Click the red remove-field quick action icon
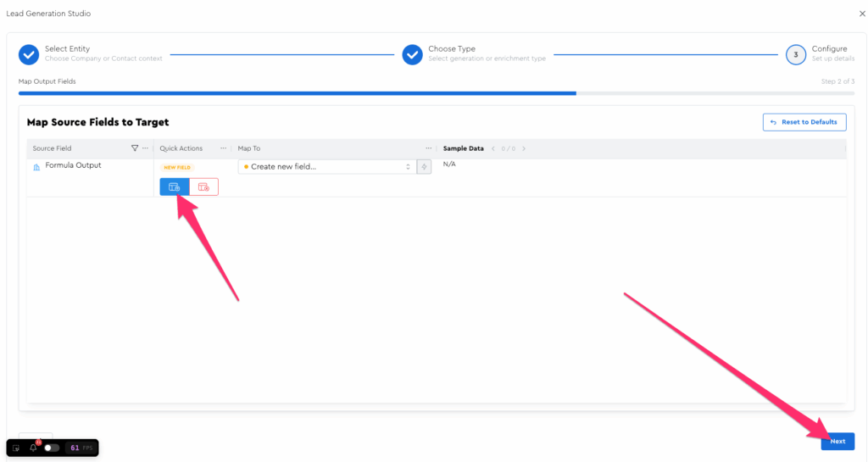Image resolution: width=868 pixels, height=462 pixels. tap(203, 186)
